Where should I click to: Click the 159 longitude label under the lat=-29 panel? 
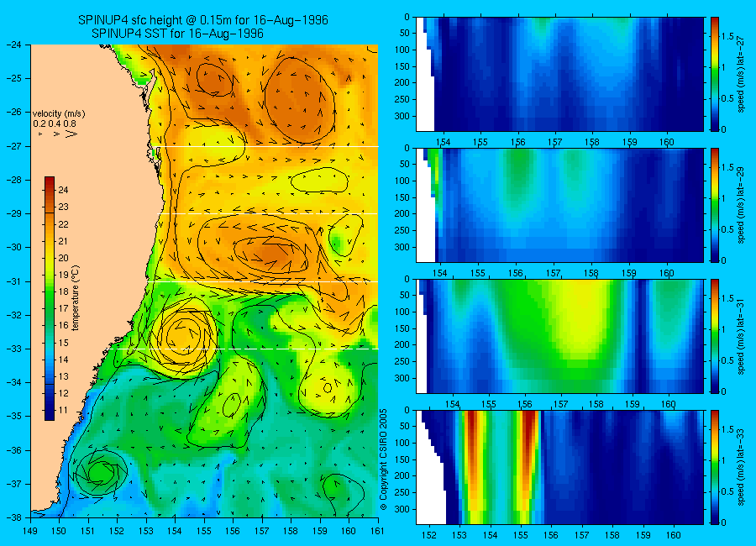pos(628,273)
